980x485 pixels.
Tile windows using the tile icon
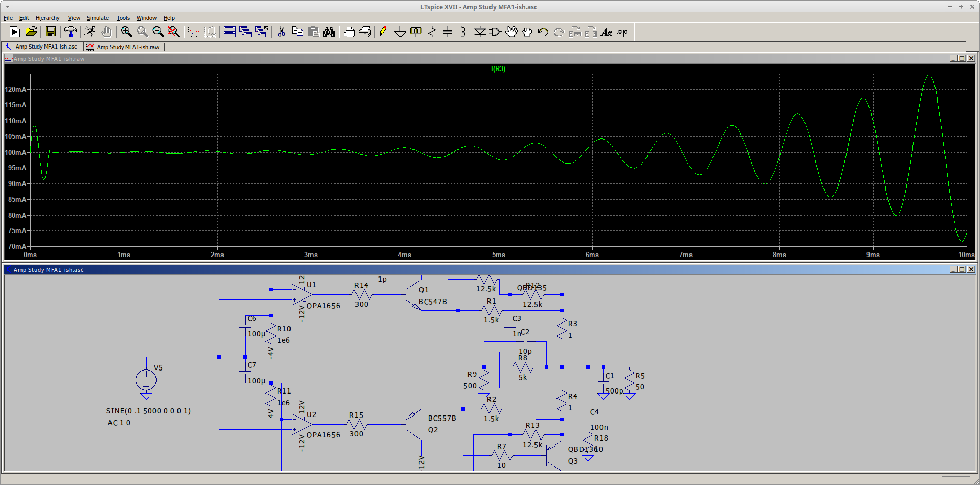[230, 32]
